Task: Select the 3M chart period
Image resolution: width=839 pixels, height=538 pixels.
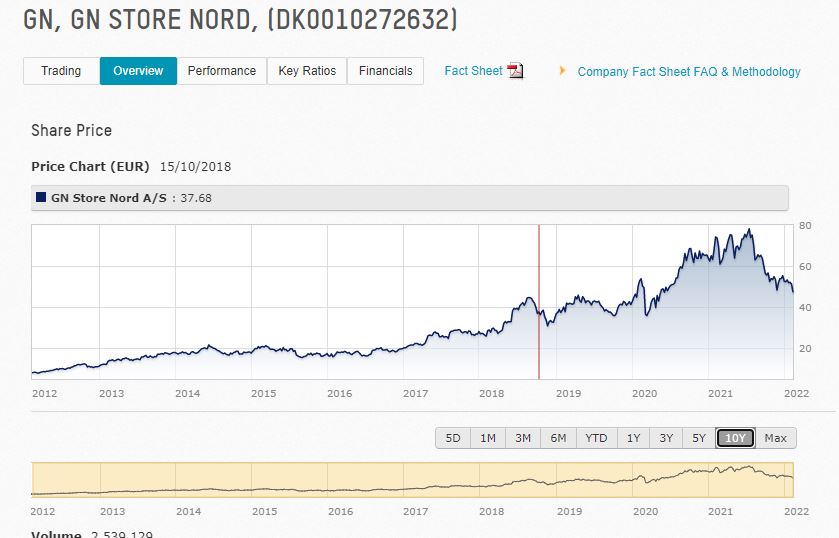Action: (x=523, y=438)
